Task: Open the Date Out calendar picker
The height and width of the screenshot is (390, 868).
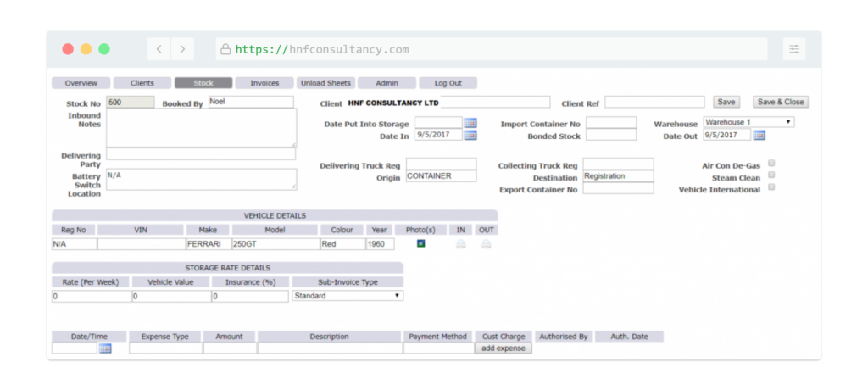Action: pyautogui.click(x=759, y=135)
